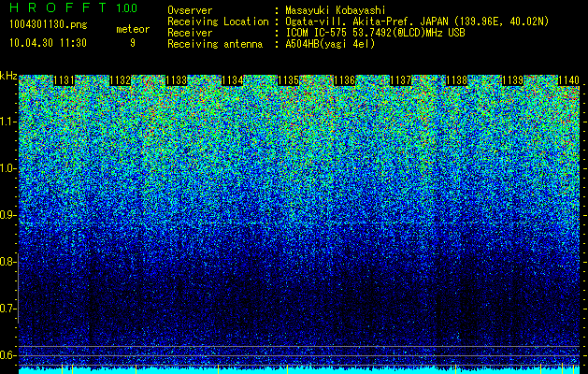Click the HROFFT 1.0.0 program title
Viewport: 588px width, 374px height.
[x=74, y=7]
